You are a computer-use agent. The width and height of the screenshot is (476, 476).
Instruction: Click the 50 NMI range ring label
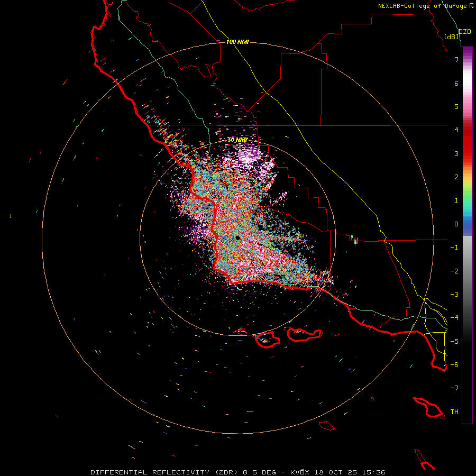[x=237, y=140]
